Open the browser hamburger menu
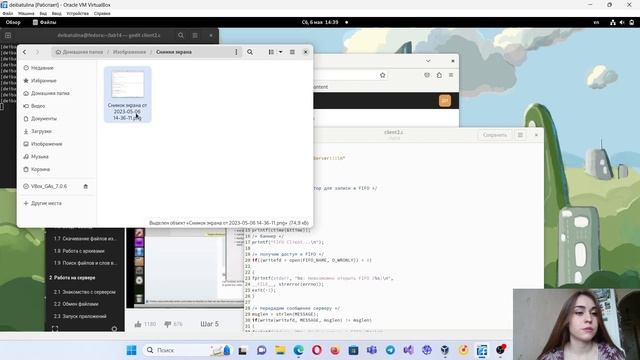The height and width of the screenshot is (360, 640). [x=451, y=75]
